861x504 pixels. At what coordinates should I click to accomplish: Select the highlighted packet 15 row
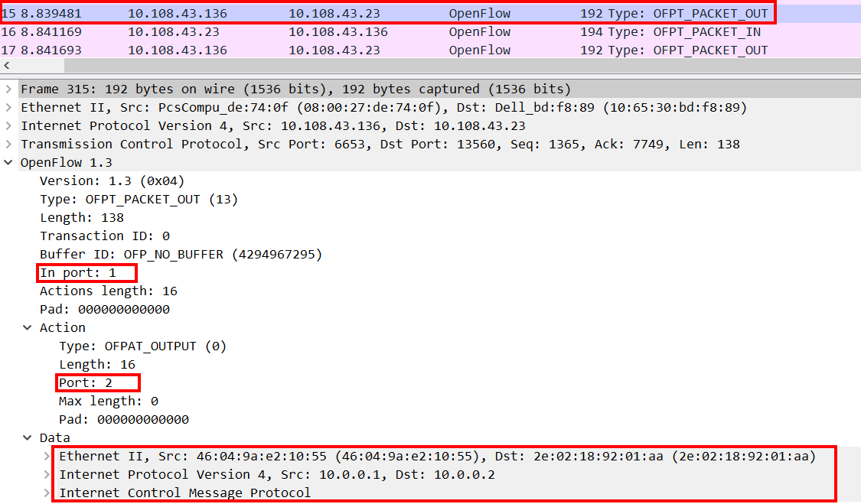tap(306, 12)
